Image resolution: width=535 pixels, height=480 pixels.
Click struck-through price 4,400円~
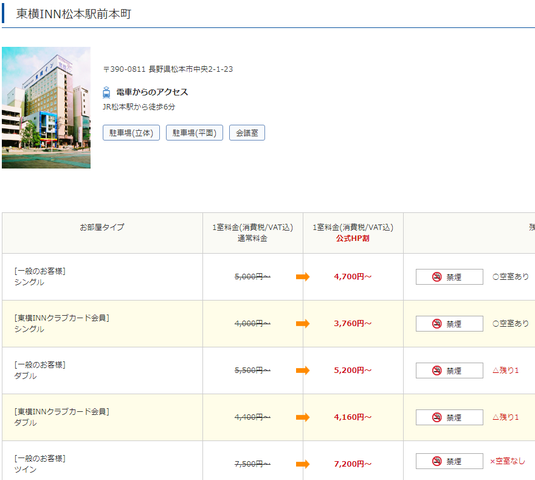point(252,417)
